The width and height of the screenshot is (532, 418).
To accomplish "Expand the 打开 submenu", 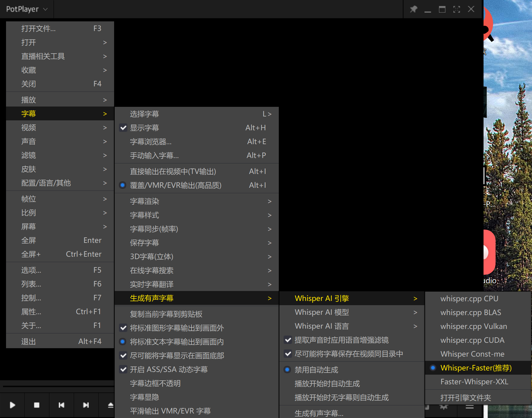I will point(60,42).
